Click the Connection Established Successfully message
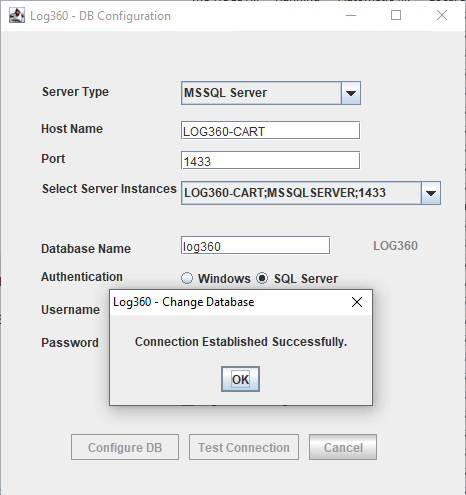This screenshot has height=495, width=466. [241, 342]
